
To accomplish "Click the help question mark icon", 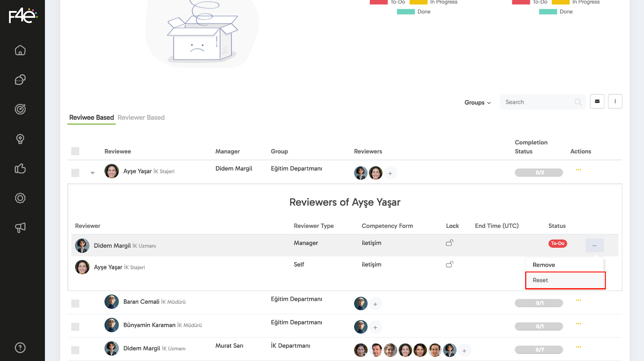I will pyautogui.click(x=20, y=348).
